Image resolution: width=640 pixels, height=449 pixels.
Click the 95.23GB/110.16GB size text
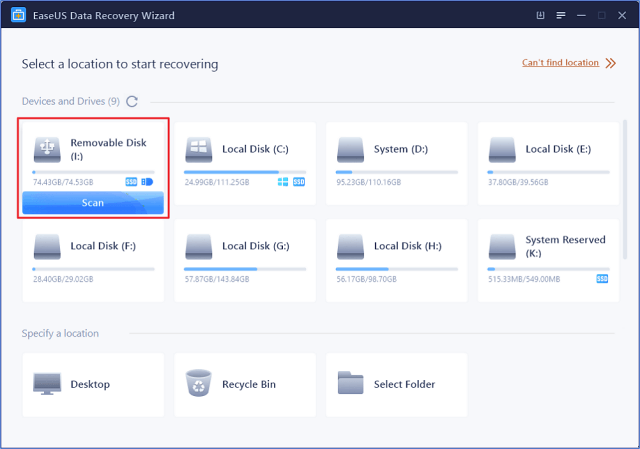(369, 182)
